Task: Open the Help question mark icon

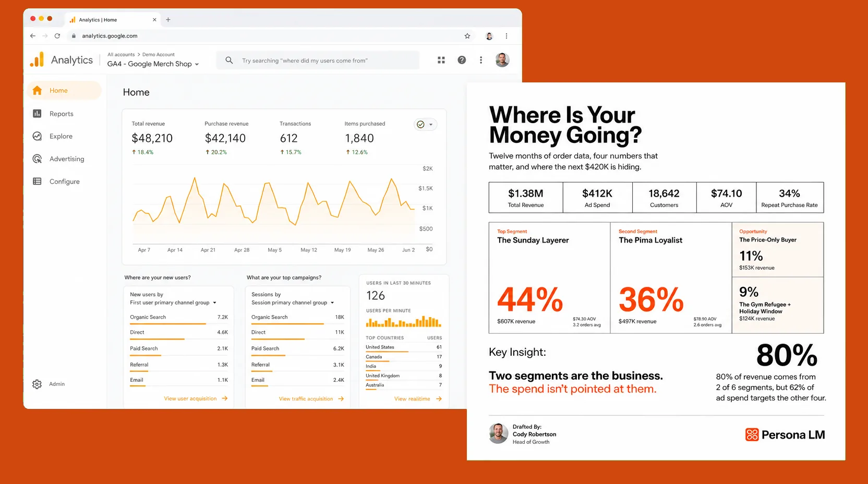Action: pos(462,60)
